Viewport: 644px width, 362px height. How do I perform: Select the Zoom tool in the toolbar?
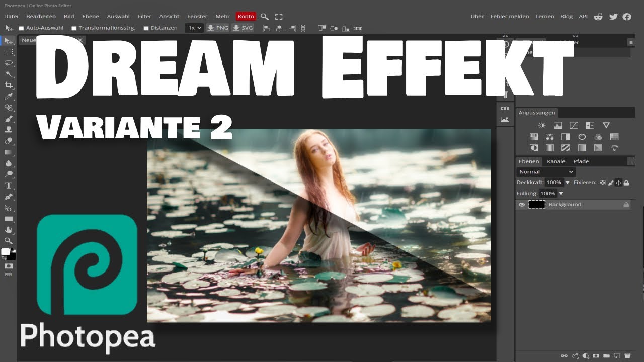click(9, 241)
